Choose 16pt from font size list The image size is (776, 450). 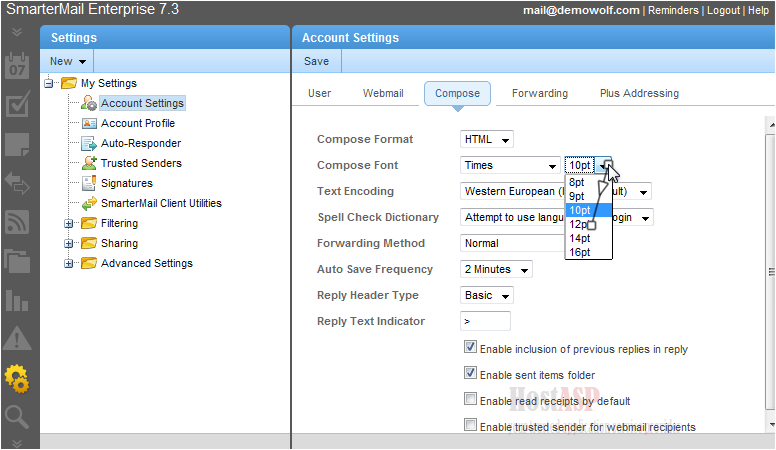click(588, 252)
